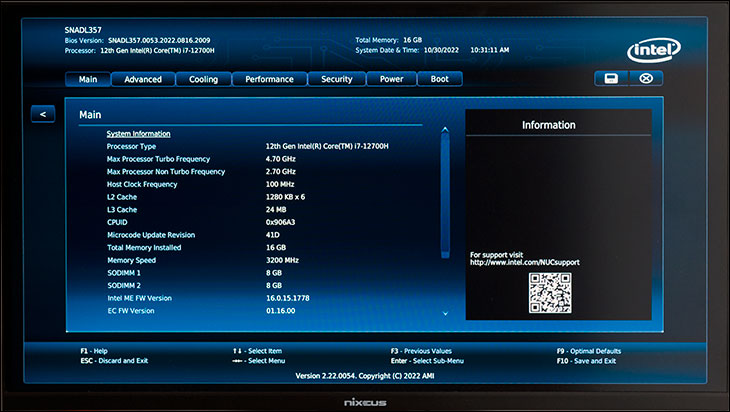Click the scroll down arrow in Main panel
Image resolution: width=730 pixels, height=412 pixels.
click(445, 314)
